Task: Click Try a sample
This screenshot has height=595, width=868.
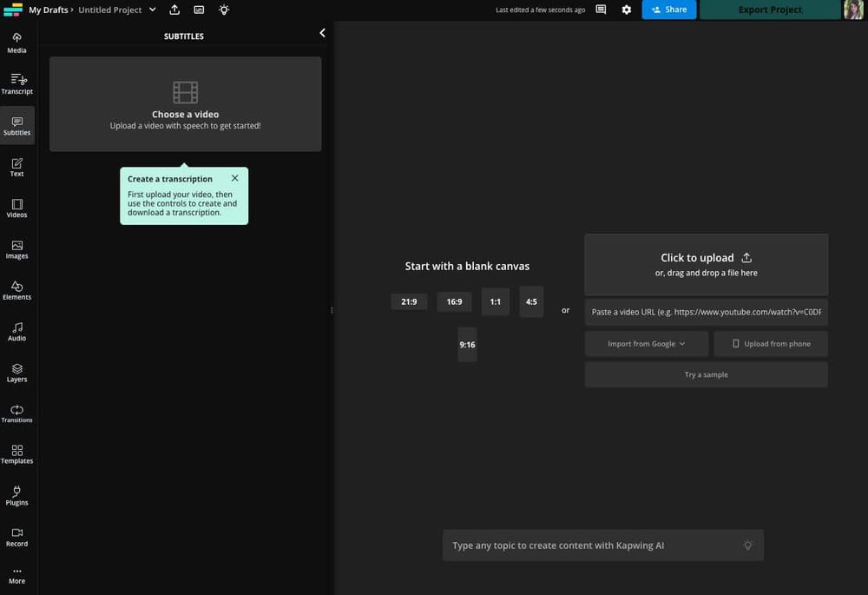Action: click(705, 374)
